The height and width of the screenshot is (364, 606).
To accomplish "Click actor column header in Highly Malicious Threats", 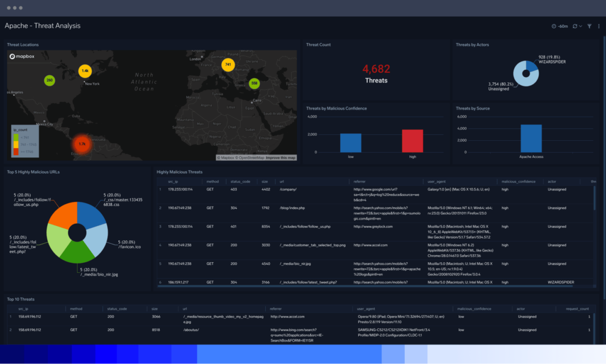I will [552, 182].
